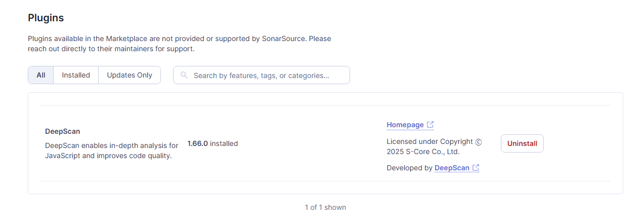This screenshot has height=223, width=644.
Task: Click the DeepScan plugin name
Action: point(63,131)
